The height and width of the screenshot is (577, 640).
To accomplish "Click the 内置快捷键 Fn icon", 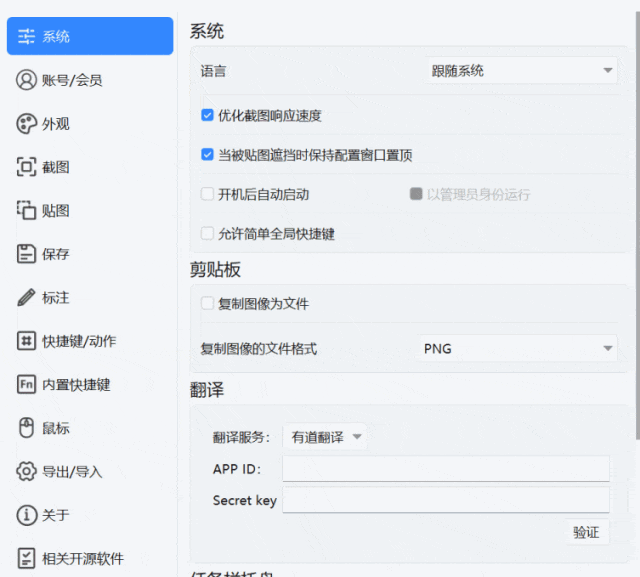I will click(x=26, y=384).
